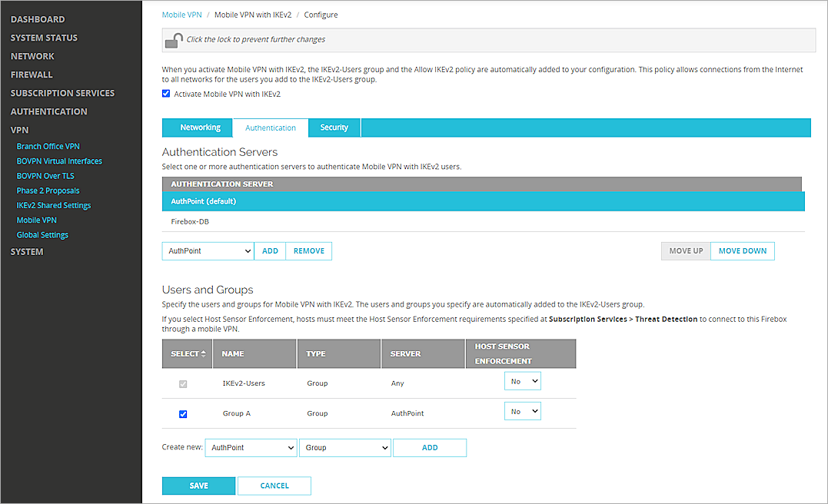Open the Group type dropdown next to Create new
Viewport: 828px width, 504px height.
(x=344, y=447)
